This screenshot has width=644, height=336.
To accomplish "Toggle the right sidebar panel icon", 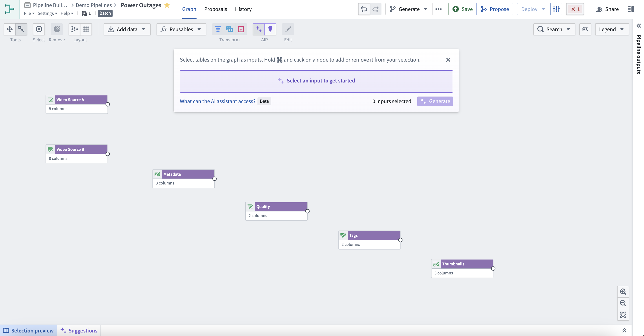I will 631,9.
